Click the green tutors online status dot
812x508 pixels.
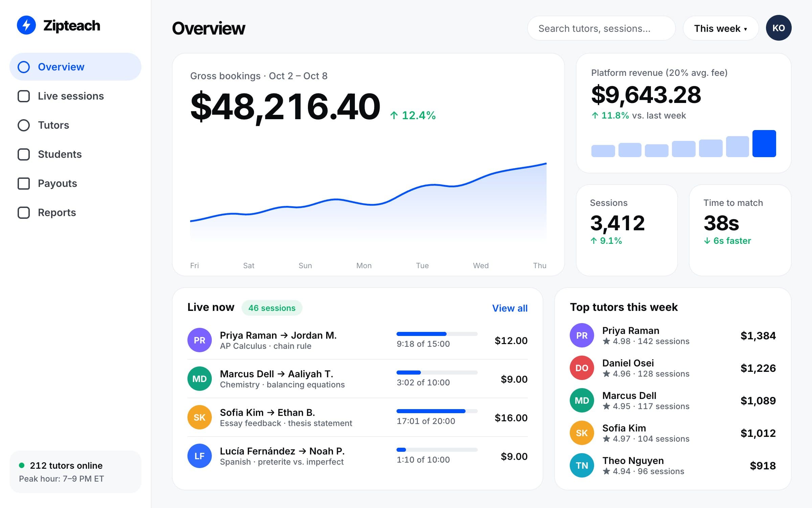pyautogui.click(x=22, y=465)
